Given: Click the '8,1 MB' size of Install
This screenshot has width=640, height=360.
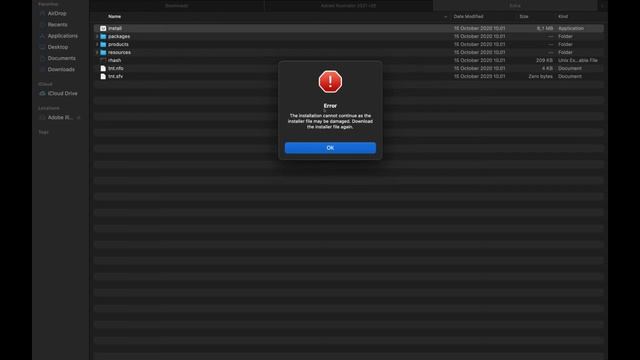Looking at the screenshot, I should [x=545, y=28].
